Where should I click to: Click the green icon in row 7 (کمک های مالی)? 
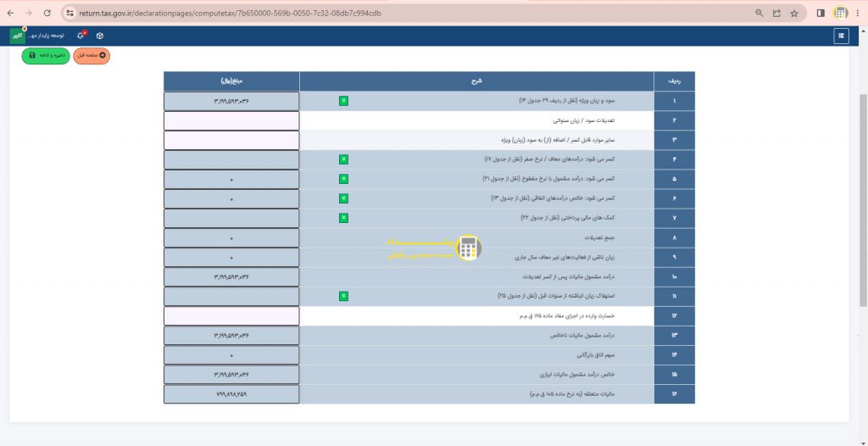point(344,218)
